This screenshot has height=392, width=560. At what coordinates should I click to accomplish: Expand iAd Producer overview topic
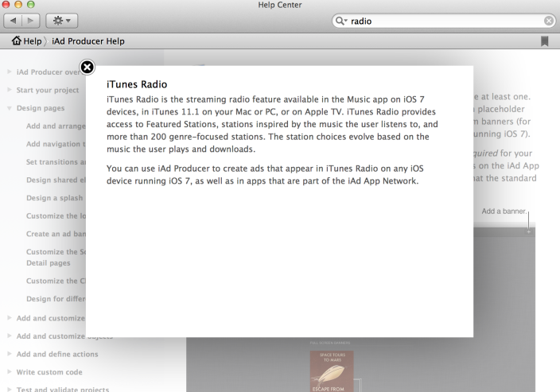[10, 72]
